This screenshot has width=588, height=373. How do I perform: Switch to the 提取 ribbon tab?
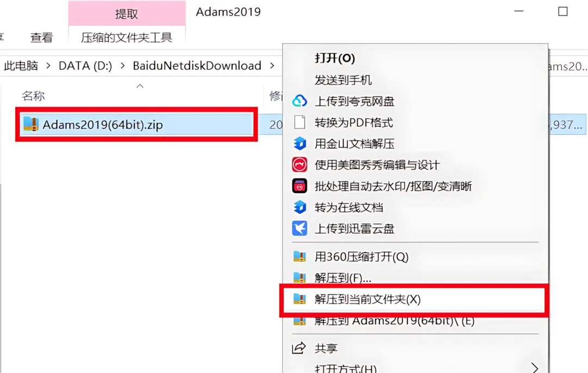(127, 14)
